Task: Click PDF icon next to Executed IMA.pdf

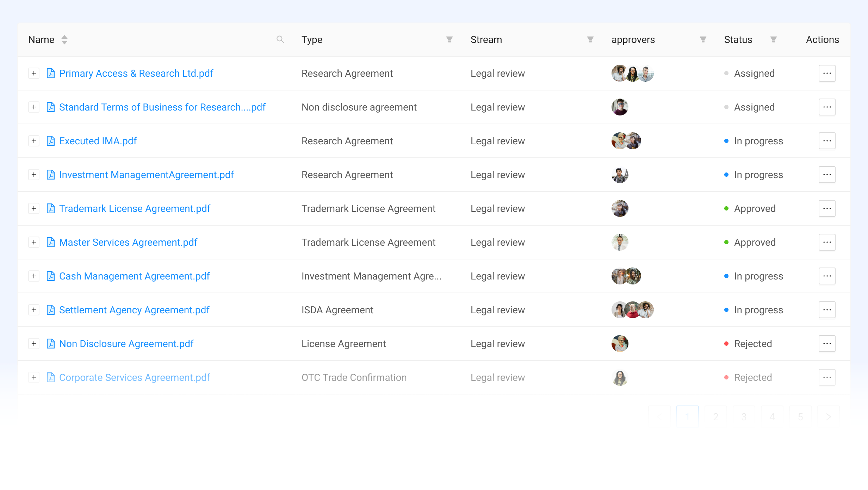Action: (51, 141)
